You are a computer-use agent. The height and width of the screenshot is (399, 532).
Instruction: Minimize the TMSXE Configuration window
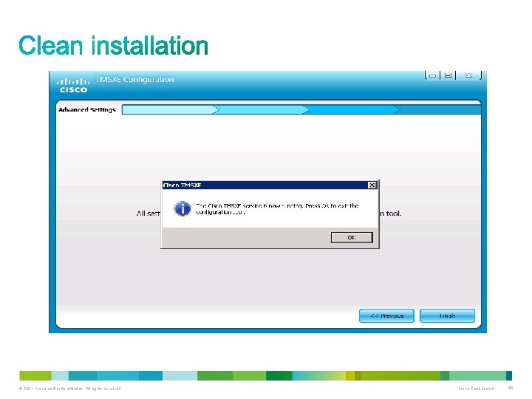point(432,75)
